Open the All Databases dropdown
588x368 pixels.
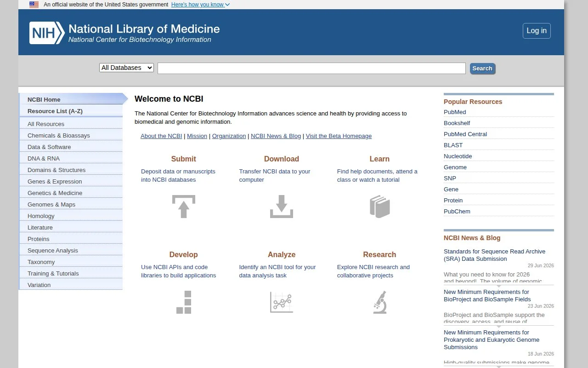pyautogui.click(x=126, y=68)
